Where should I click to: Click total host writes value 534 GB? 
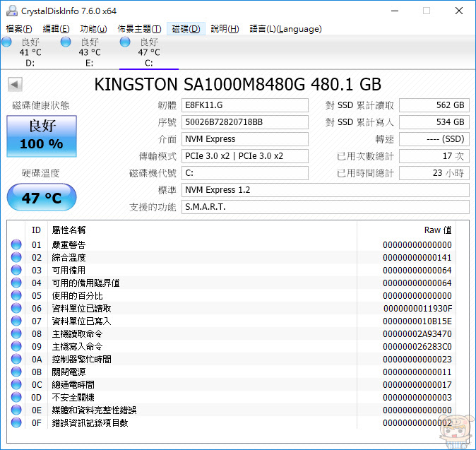pos(434,122)
